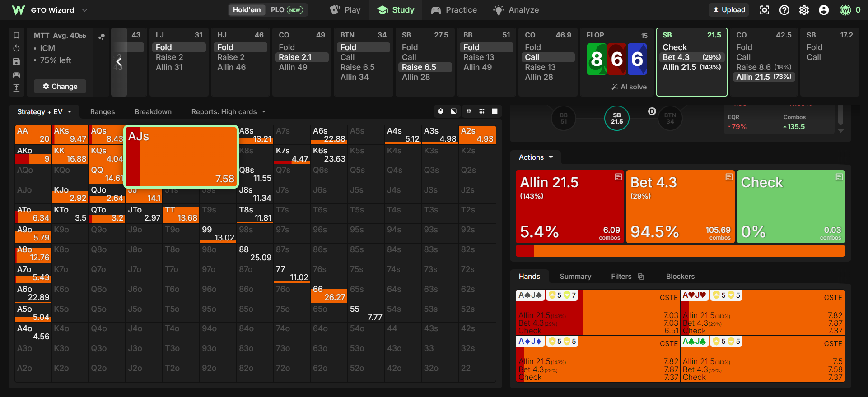
Task: Click the three-bubbles icon beside MTT Avg. 40bb
Action: click(102, 37)
